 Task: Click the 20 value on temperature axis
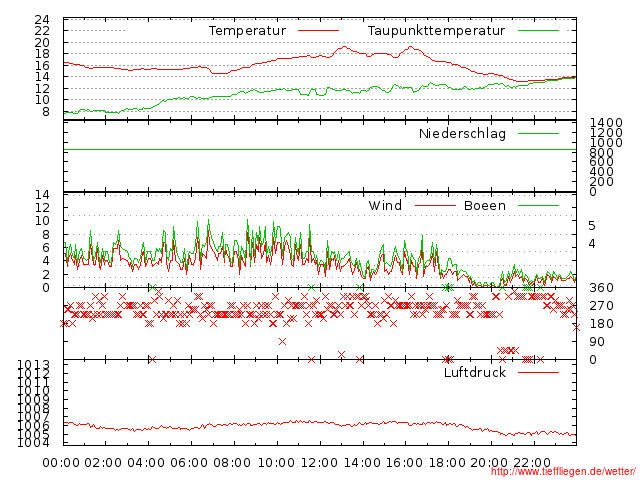[x=42, y=42]
